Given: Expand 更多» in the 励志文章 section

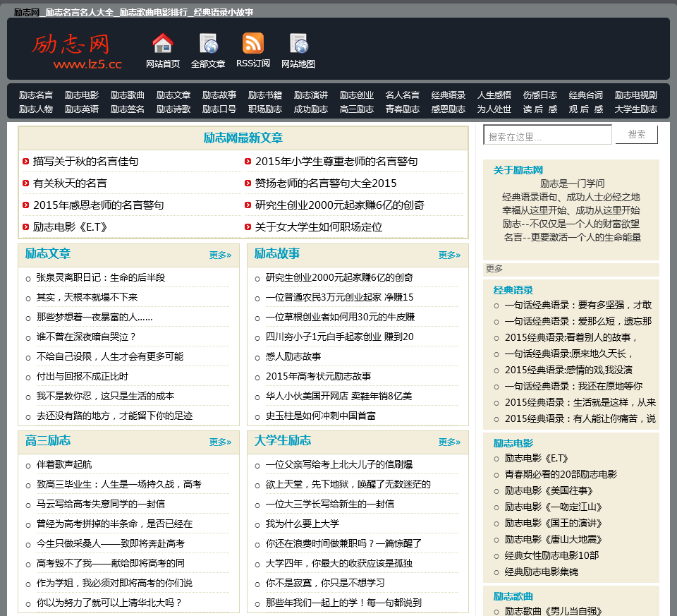Looking at the screenshot, I should point(220,255).
